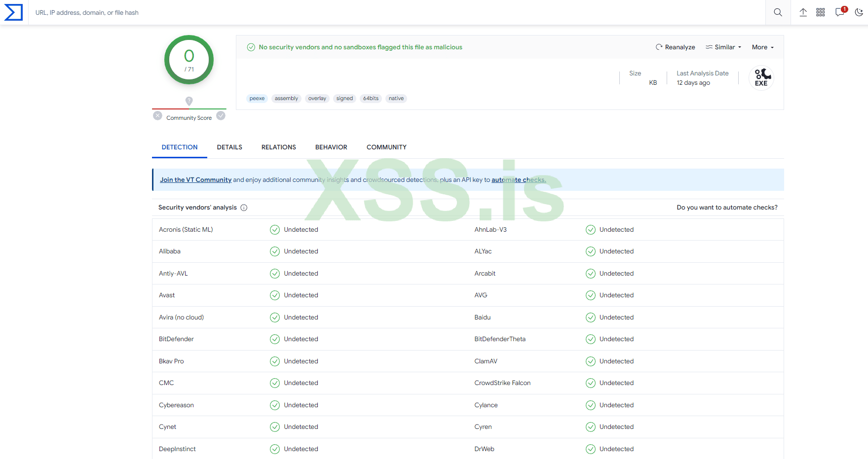This screenshot has height=459, width=868.
Task: Click the peexe tag
Action: (257, 99)
